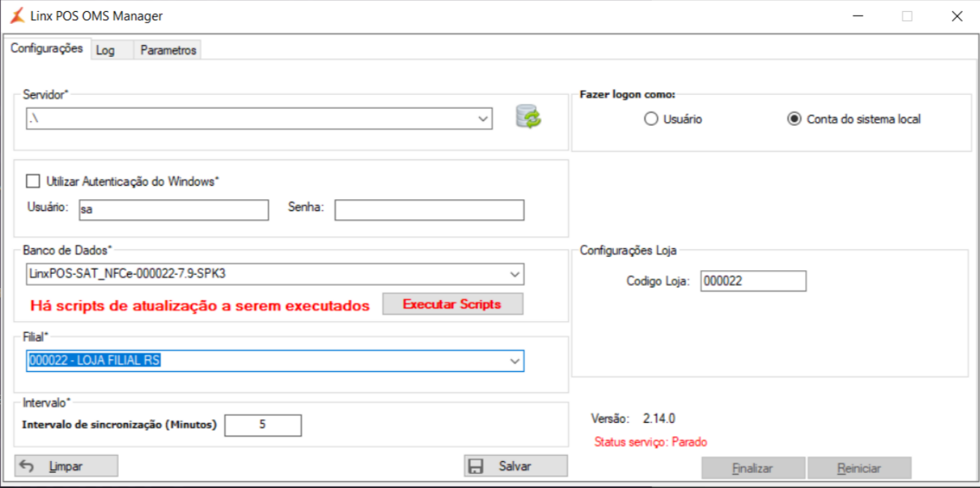Enable Utilizar Autenticação do Windows checkbox
Viewport: 980px width, 488px height.
[x=32, y=180]
